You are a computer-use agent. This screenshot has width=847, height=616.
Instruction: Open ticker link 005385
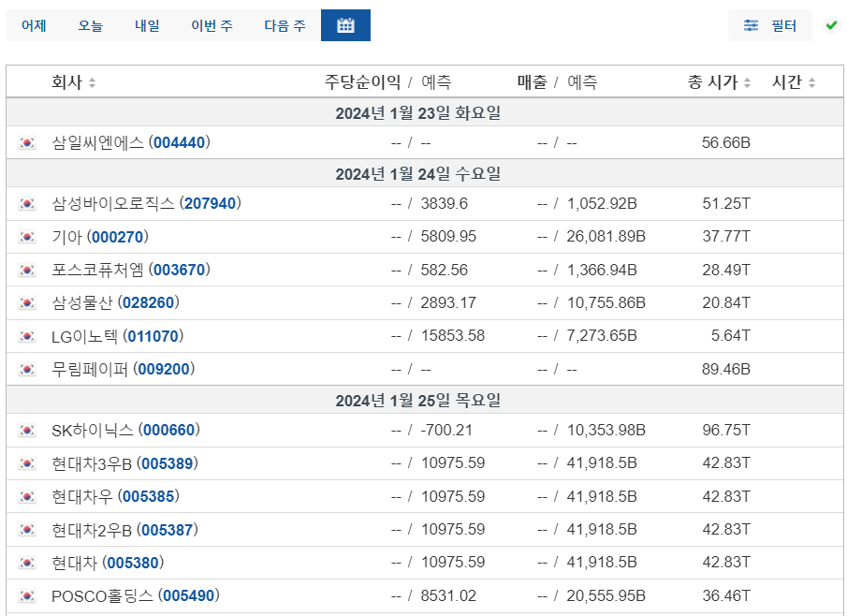tap(148, 496)
